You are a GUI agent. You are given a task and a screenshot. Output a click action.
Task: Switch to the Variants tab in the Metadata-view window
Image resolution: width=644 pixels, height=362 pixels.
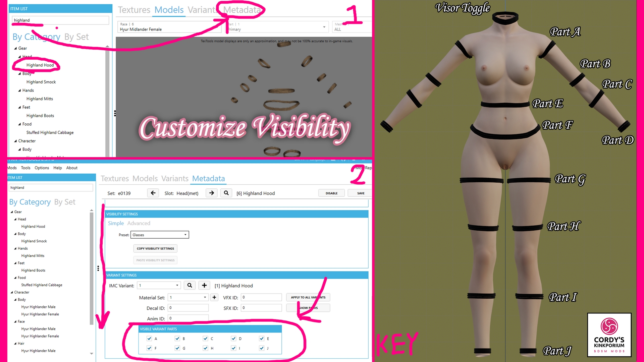[x=175, y=178]
